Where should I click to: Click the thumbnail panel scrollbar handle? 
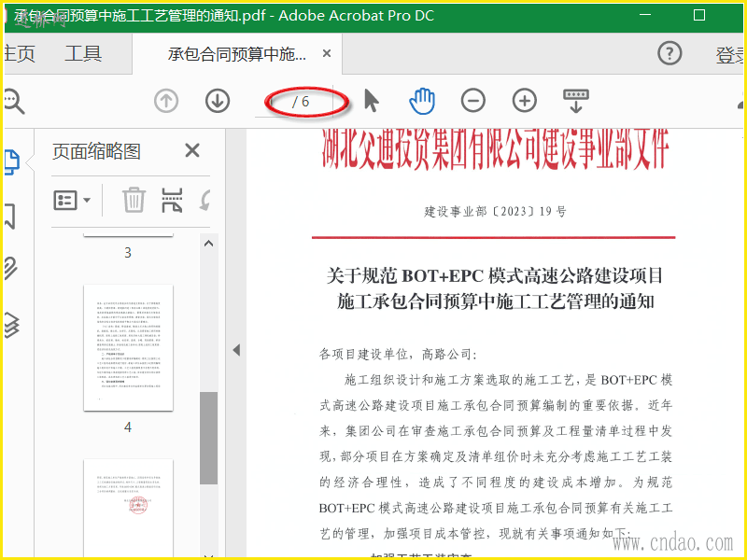click(x=208, y=438)
